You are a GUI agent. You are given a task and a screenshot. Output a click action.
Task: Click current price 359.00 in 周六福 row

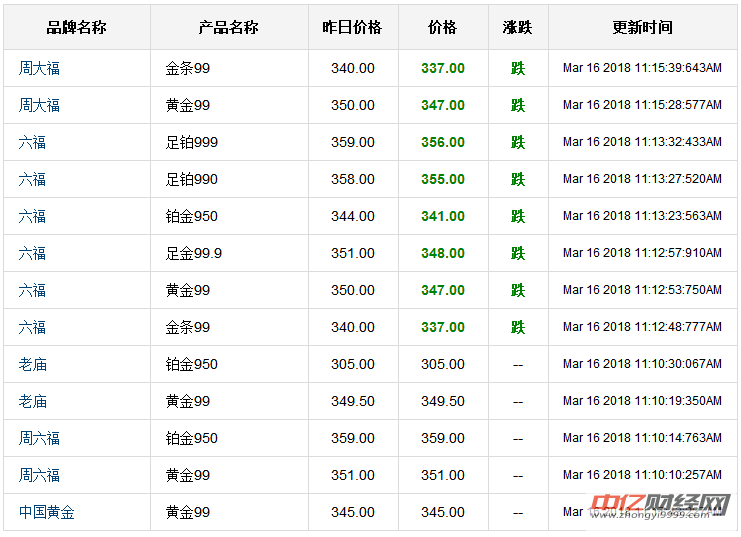click(443, 438)
